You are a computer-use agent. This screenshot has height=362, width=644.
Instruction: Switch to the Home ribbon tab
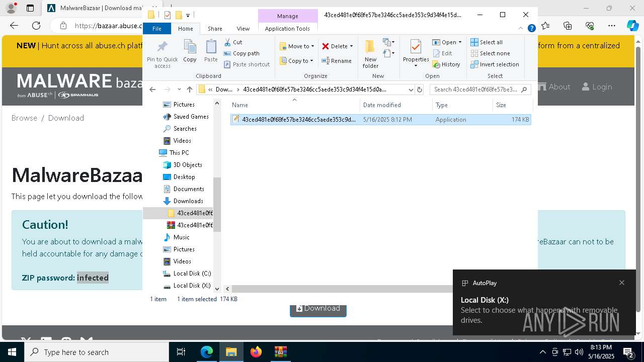pyautogui.click(x=185, y=29)
